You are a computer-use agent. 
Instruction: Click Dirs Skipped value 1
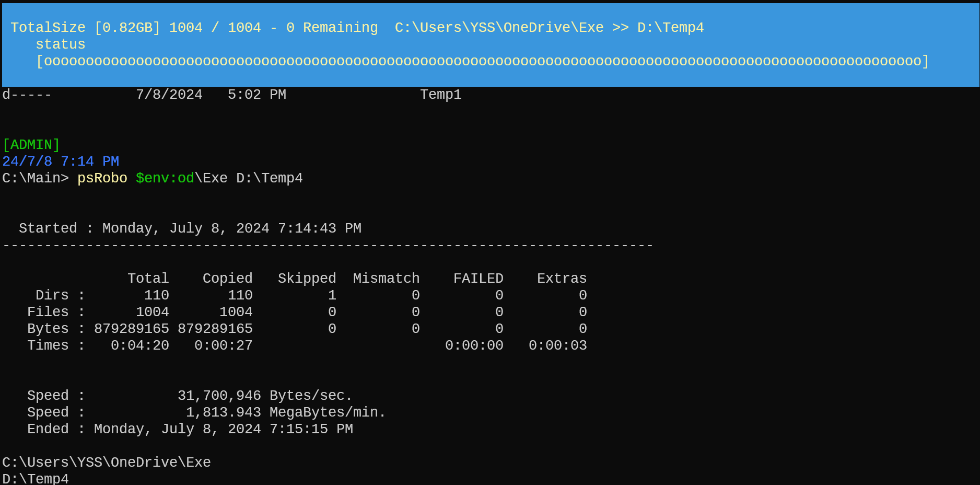pos(332,295)
